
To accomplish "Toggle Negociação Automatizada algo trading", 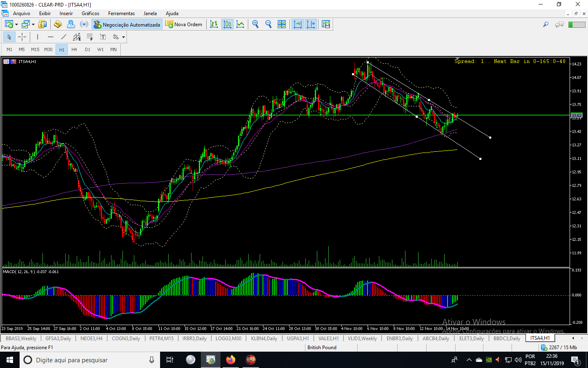I will click(127, 25).
